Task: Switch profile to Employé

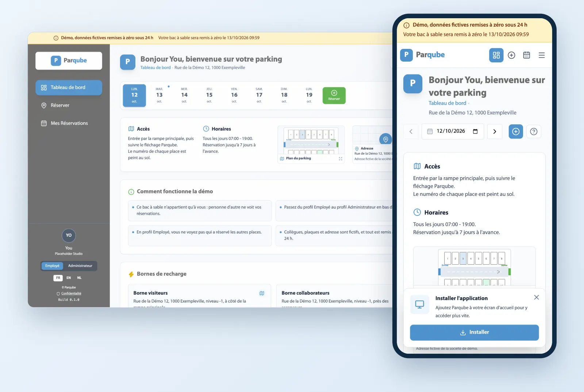Action: (x=52, y=266)
